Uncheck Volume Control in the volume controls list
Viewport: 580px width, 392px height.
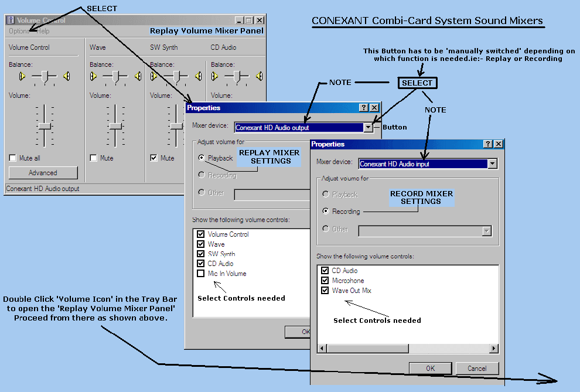coord(201,234)
